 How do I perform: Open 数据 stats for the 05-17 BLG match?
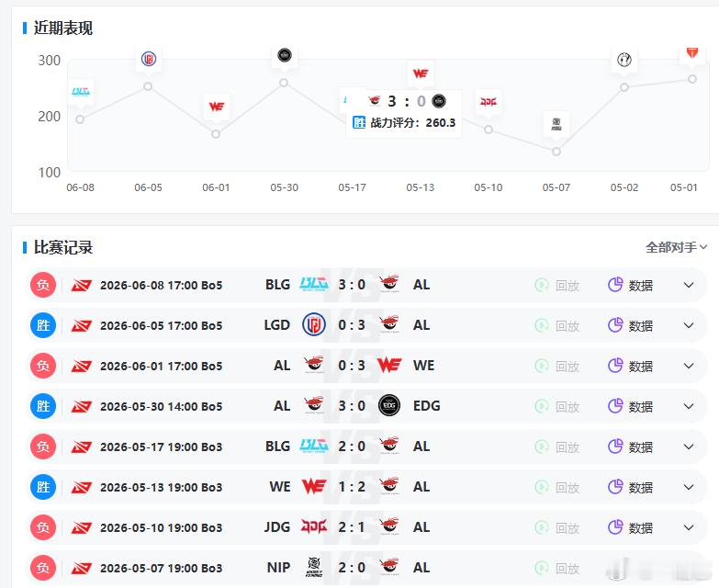point(631,447)
